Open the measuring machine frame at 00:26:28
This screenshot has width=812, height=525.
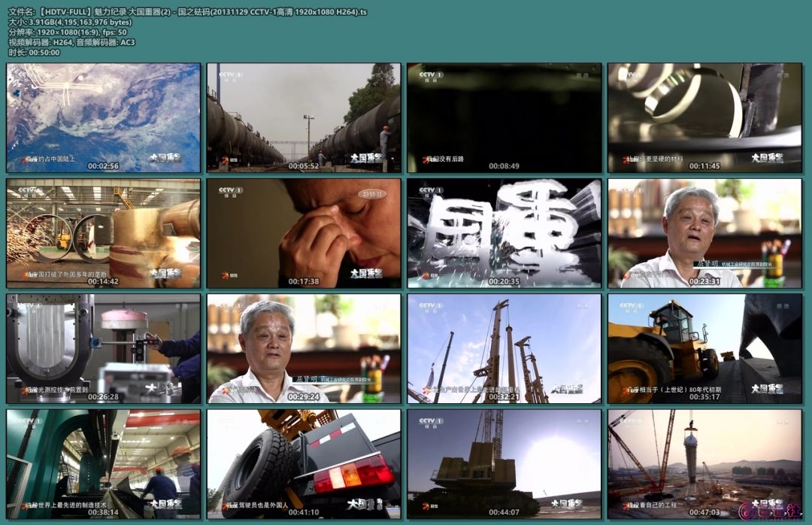tap(104, 349)
